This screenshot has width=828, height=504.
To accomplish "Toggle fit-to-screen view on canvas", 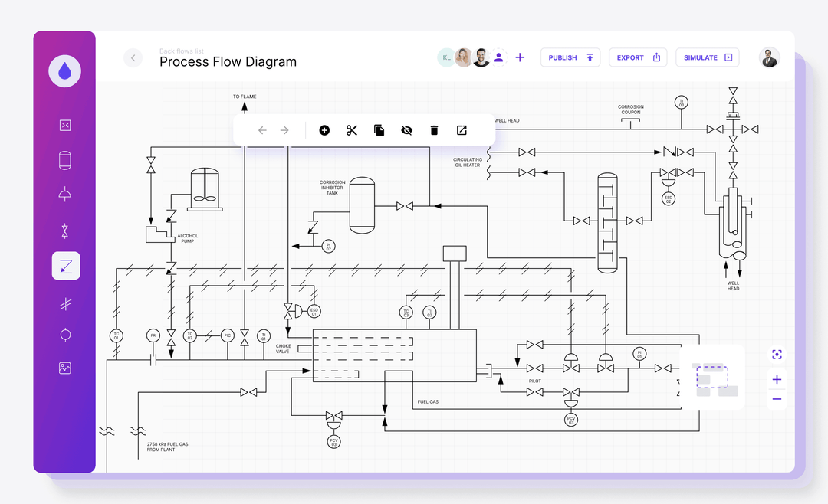I will click(x=777, y=355).
